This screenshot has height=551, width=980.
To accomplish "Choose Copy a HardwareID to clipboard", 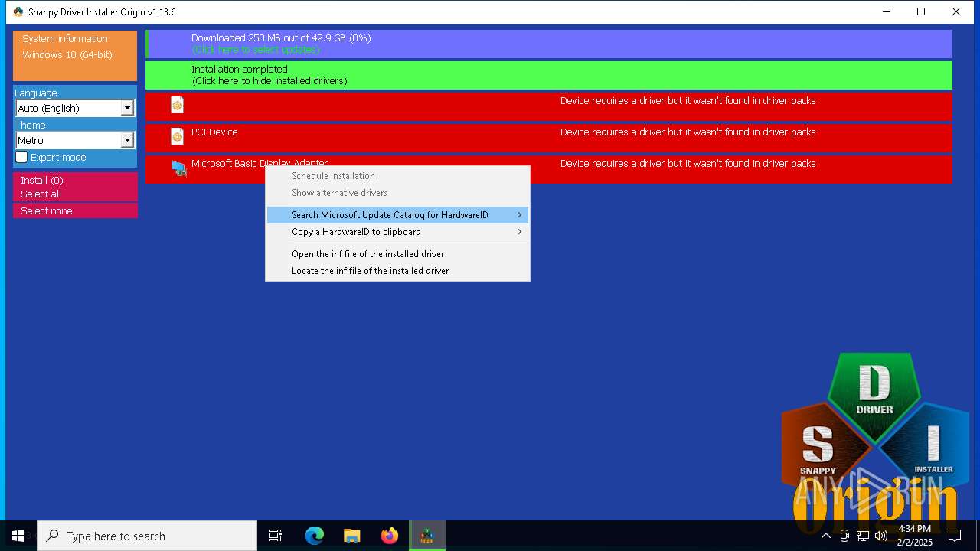I will [397, 232].
